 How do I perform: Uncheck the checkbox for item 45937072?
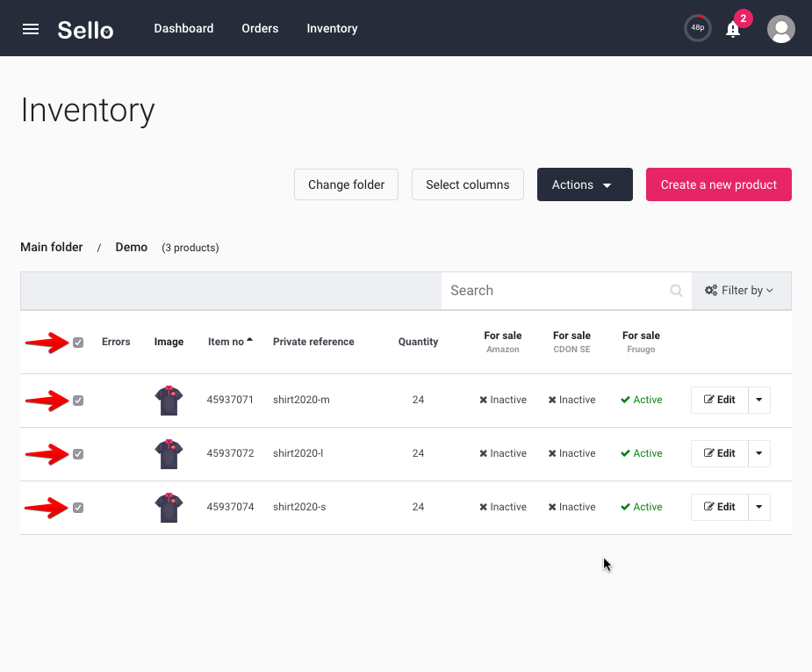tap(78, 454)
